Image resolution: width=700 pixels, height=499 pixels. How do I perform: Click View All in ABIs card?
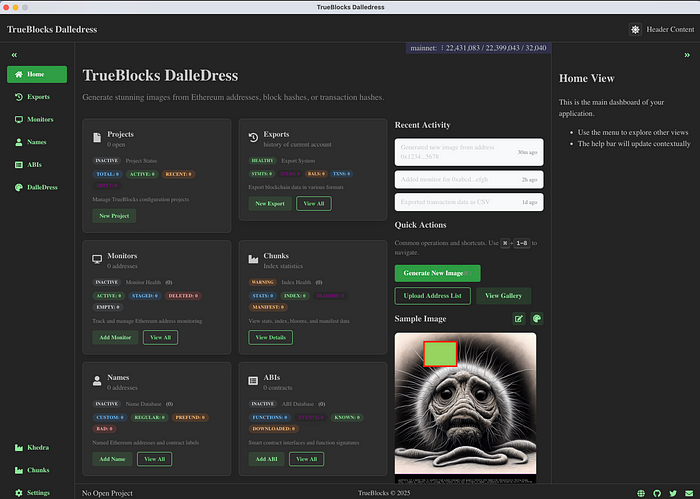point(307,459)
